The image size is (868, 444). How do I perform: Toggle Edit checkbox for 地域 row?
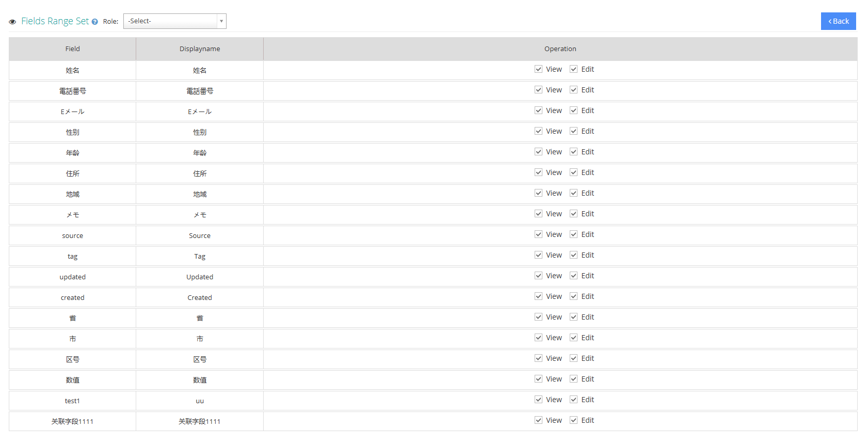tap(573, 193)
